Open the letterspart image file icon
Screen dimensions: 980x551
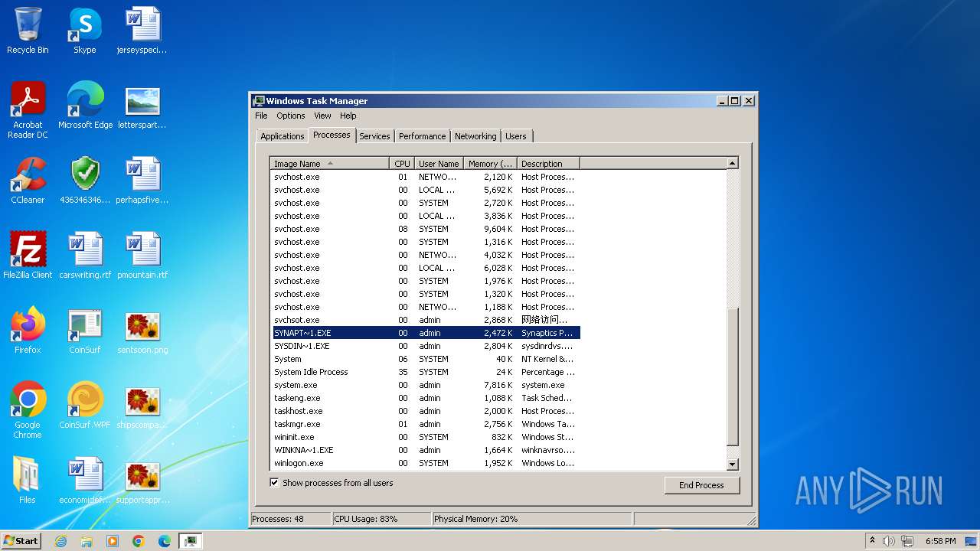pos(142,106)
